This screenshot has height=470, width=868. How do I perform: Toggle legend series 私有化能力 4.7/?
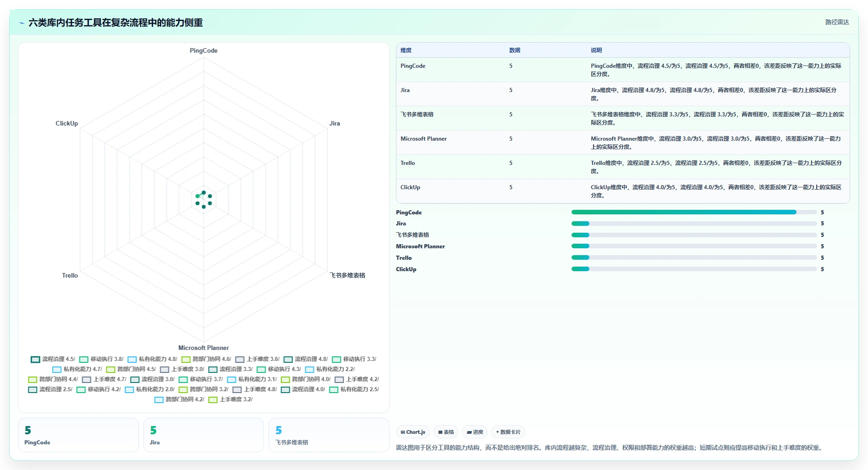(77, 369)
